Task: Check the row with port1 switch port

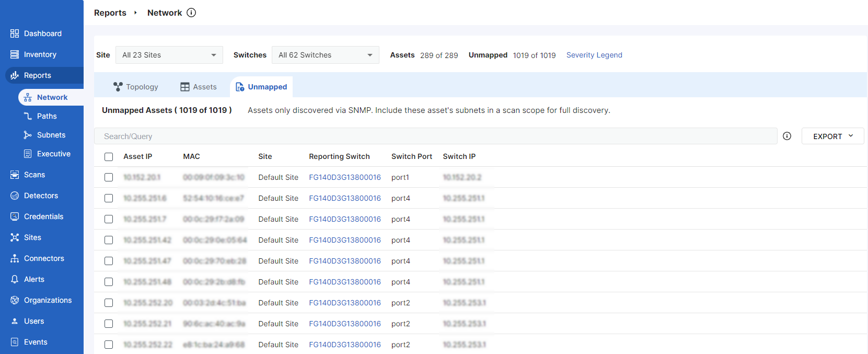Action: (109, 177)
